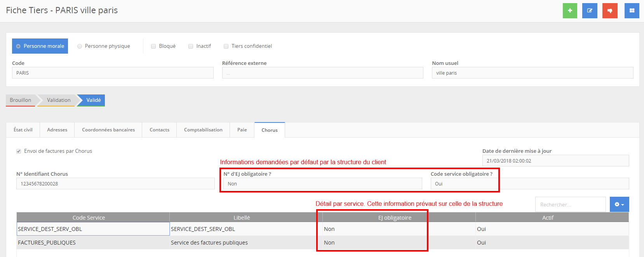644x257 pixels.
Task: Go to the État civil tab
Action: tap(23, 130)
